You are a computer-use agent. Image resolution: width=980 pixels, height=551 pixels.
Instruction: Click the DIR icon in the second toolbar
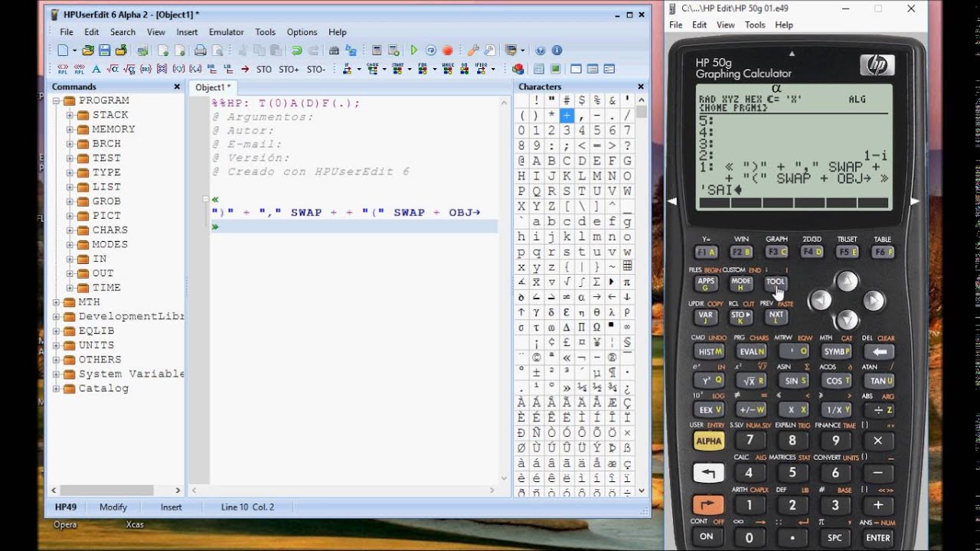pos(211,69)
